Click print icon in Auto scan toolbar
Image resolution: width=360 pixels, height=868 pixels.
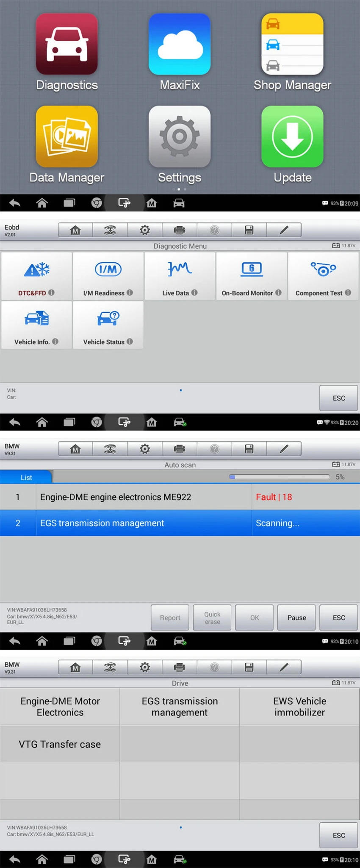[180, 449]
